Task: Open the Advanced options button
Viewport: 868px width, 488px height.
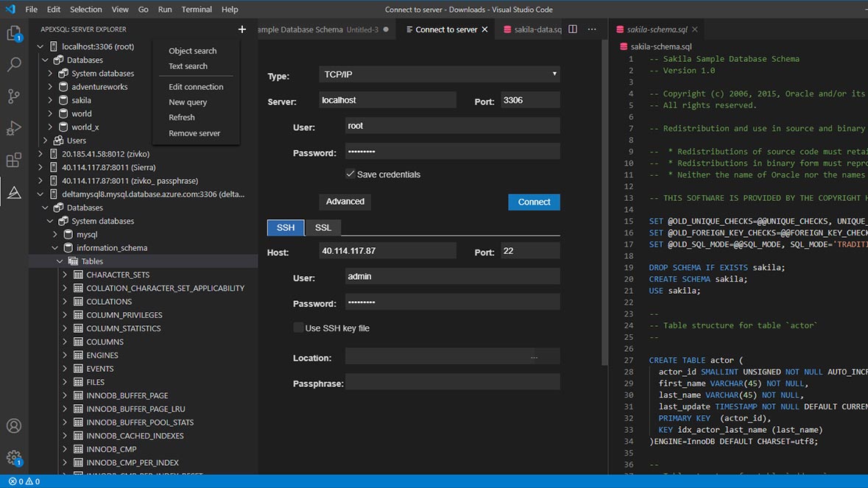Action: tap(345, 202)
